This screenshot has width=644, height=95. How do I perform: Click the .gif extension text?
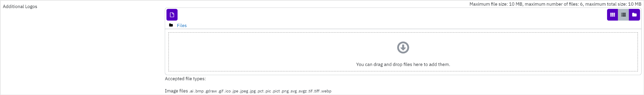point(221,91)
